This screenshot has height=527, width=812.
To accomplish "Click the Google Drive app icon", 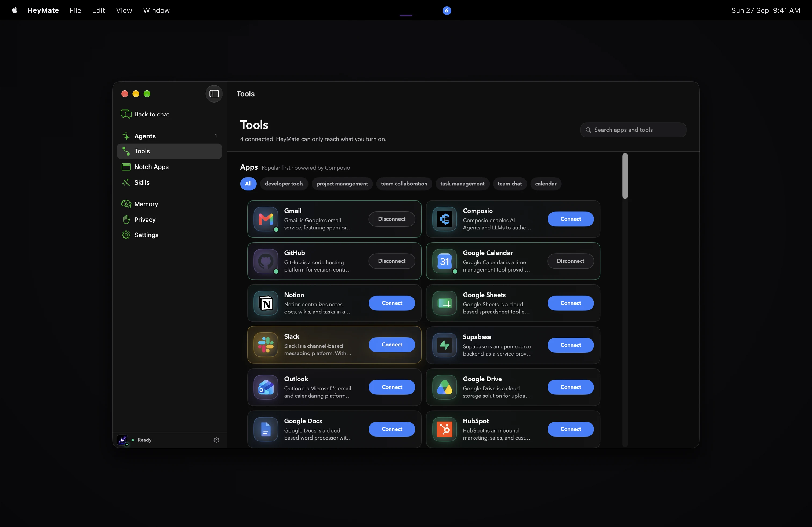I will pyautogui.click(x=445, y=387).
